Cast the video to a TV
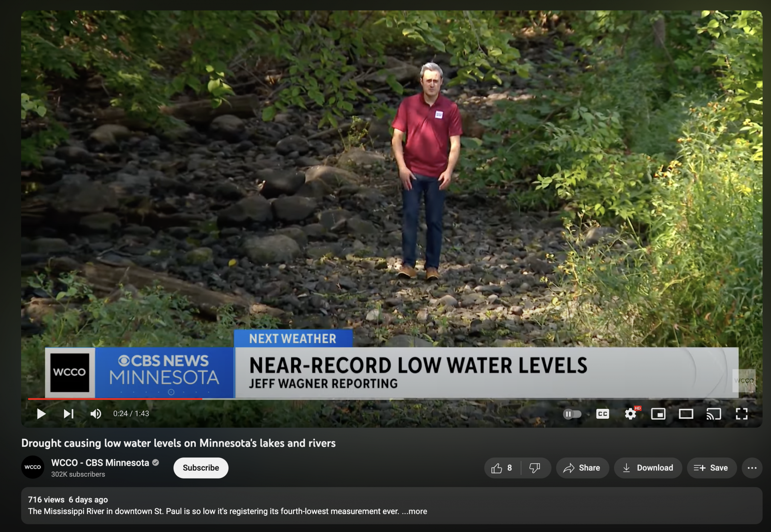This screenshot has width=771, height=532. click(x=714, y=414)
